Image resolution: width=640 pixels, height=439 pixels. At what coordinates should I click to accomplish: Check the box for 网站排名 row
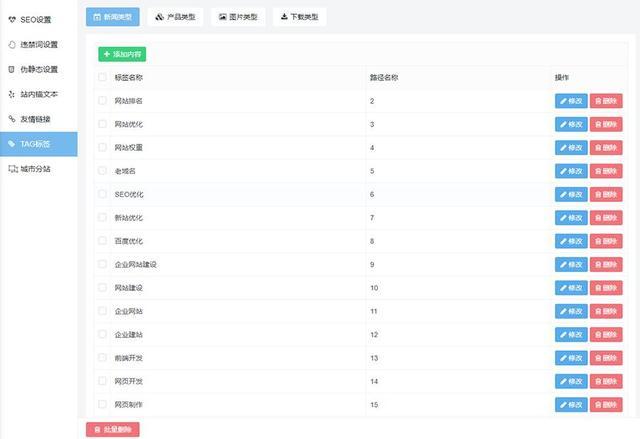[102, 101]
